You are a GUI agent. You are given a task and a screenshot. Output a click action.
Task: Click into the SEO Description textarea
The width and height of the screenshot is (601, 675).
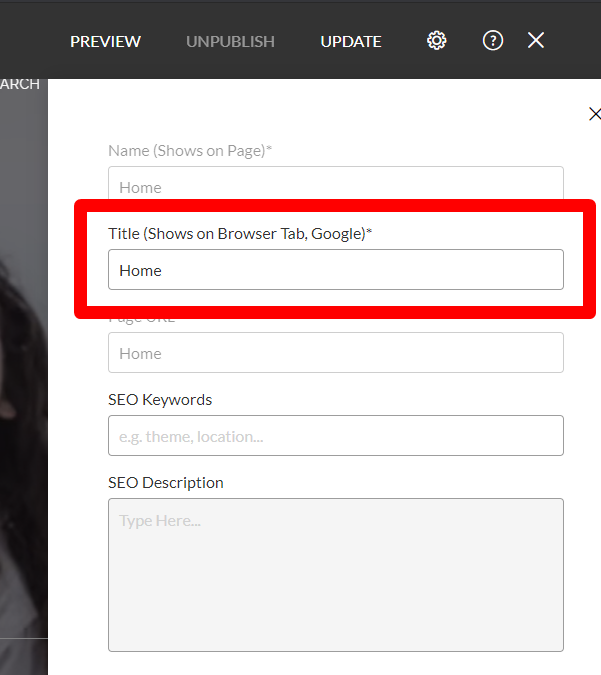coord(336,575)
